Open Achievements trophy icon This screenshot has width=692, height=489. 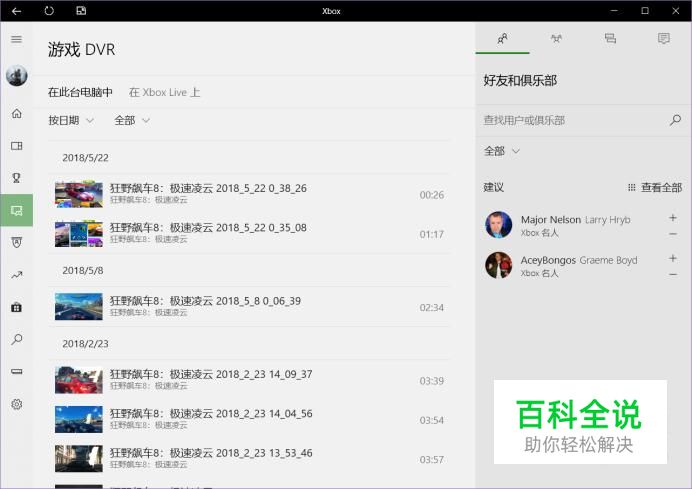[16, 178]
